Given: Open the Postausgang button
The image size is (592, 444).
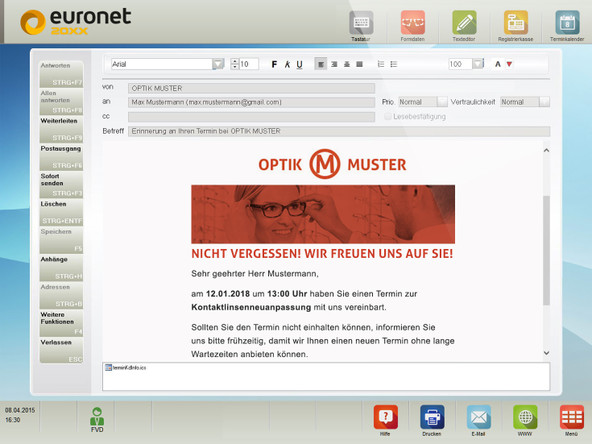Looking at the screenshot, I should pos(61,157).
